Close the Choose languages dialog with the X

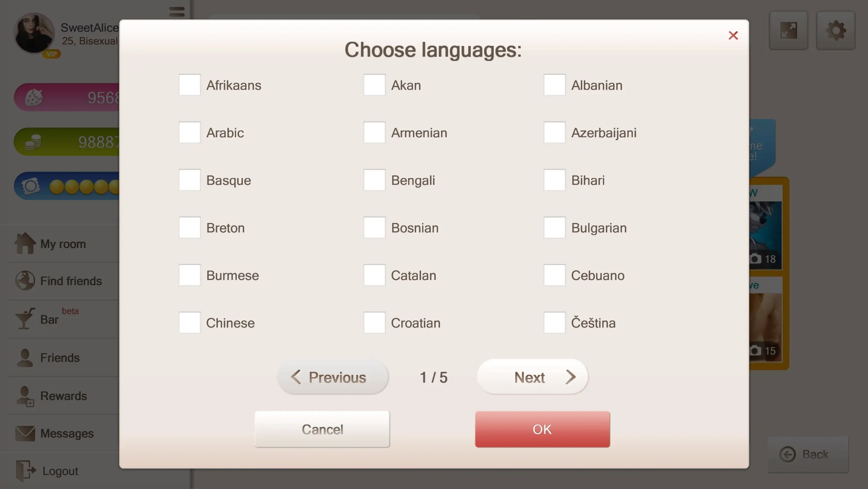pos(733,36)
